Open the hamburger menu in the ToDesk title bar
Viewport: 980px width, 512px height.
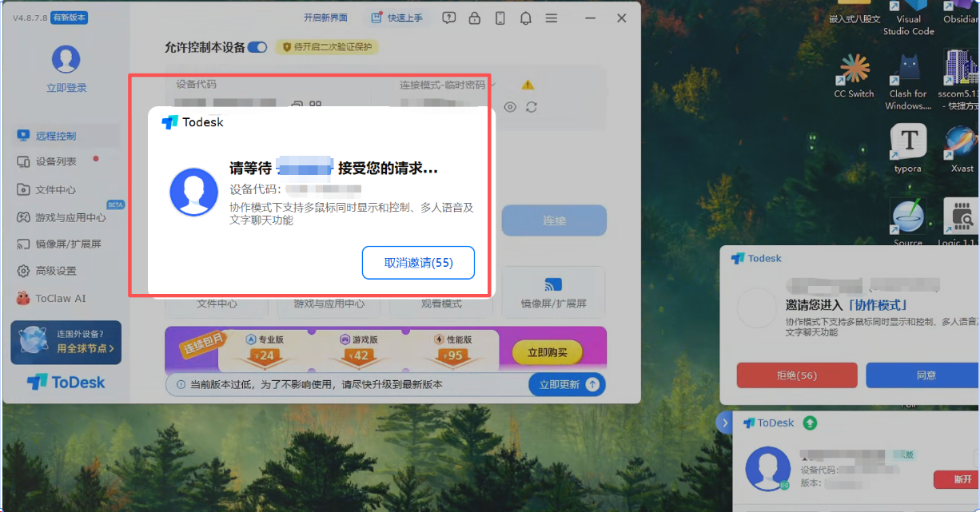click(552, 18)
